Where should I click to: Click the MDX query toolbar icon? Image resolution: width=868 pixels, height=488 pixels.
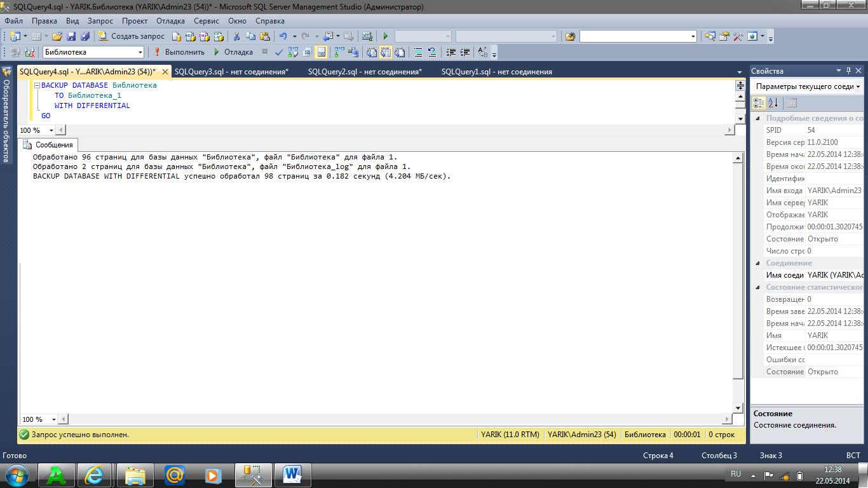pyautogui.click(x=191, y=36)
